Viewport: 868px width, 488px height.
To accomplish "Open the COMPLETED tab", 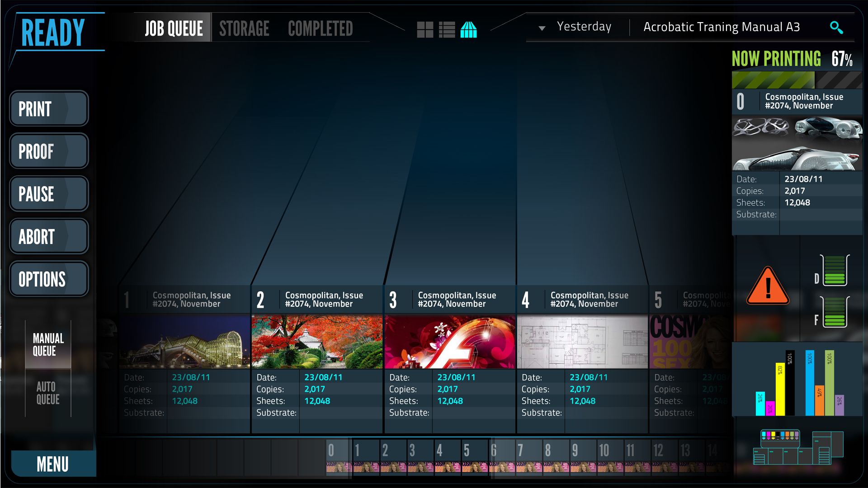I will (x=320, y=28).
